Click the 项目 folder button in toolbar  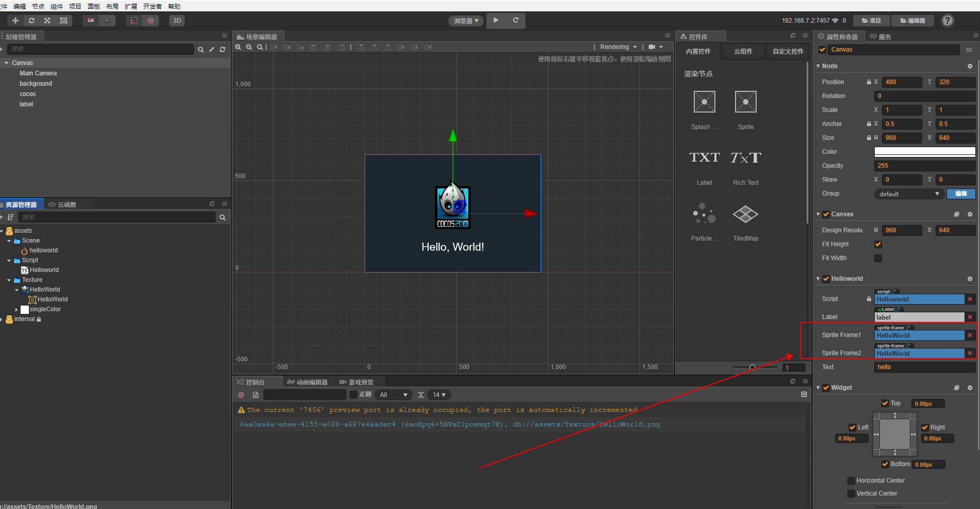pos(871,21)
